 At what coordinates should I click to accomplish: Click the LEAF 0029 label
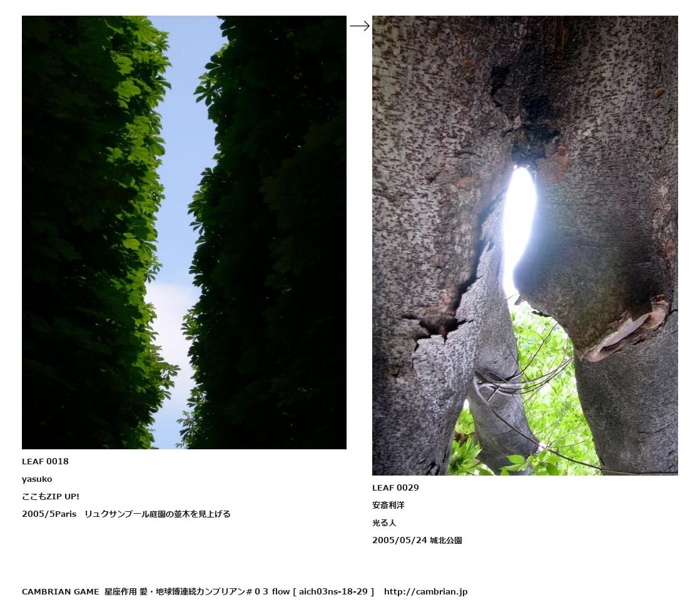395,487
